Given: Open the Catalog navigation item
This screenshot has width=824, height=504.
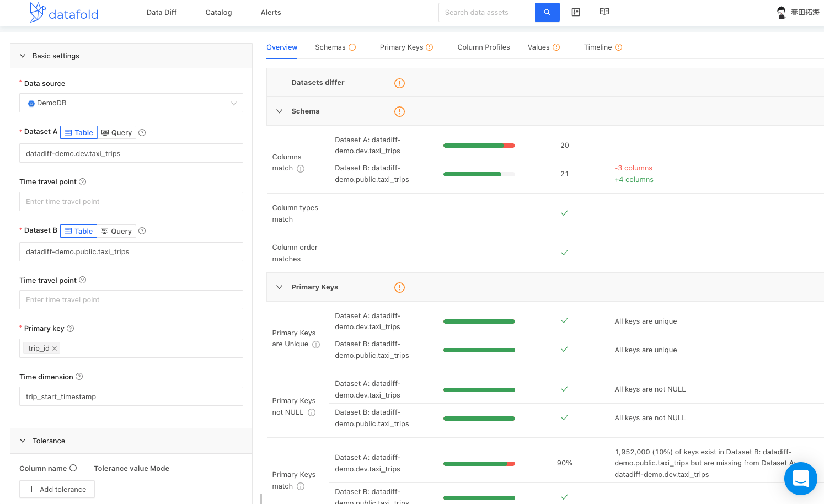Looking at the screenshot, I should tap(218, 12).
